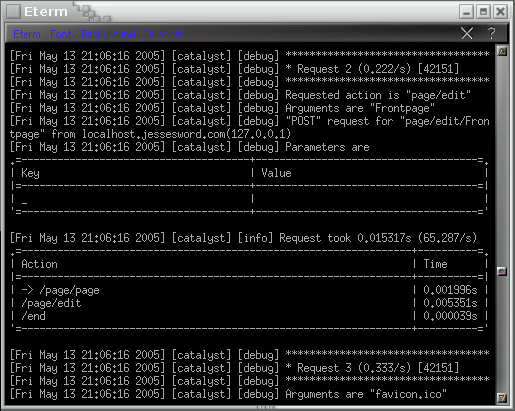Click the Eterm title bar text

click(x=46, y=12)
